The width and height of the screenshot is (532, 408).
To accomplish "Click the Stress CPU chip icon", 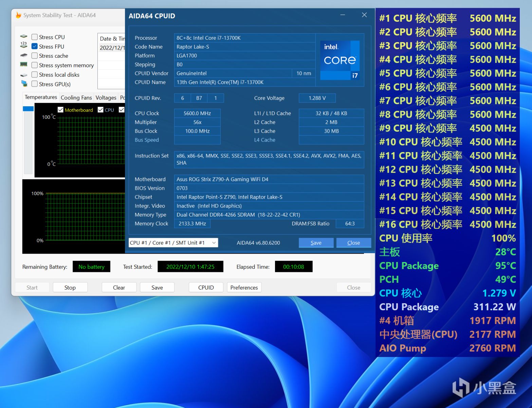I will [24, 37].
